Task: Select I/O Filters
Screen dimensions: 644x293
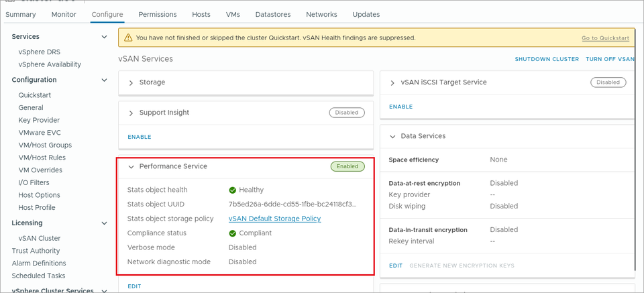Action: tap(34, 182)
